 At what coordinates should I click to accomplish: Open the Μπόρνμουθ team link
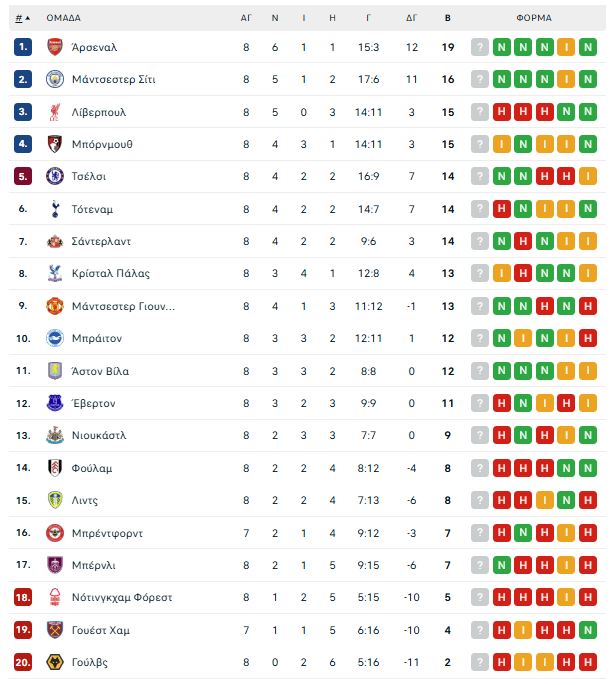pyautogui.click(x=102, y=144)
